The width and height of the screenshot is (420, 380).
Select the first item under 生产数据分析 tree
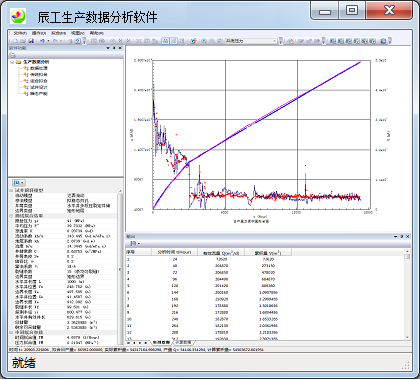click(39, 68)
